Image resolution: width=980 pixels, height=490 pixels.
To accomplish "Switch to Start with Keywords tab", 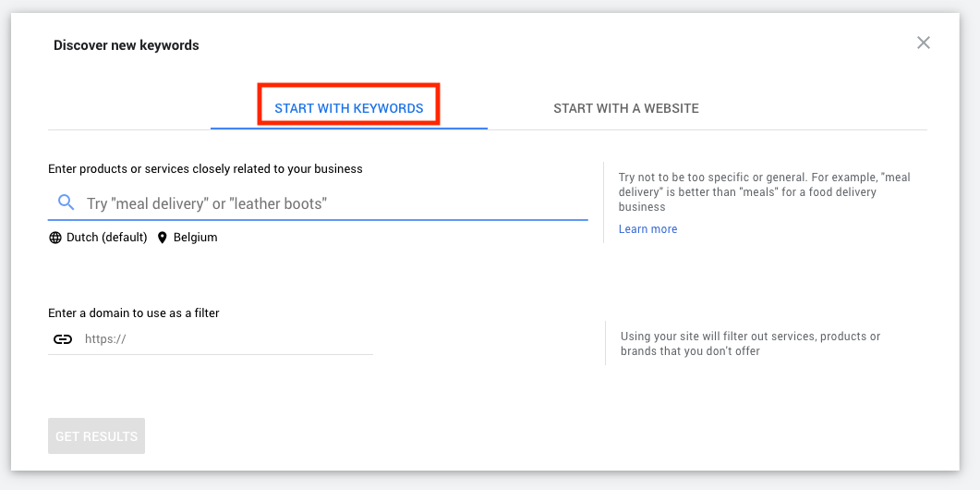I will click(x=349, y=108).
